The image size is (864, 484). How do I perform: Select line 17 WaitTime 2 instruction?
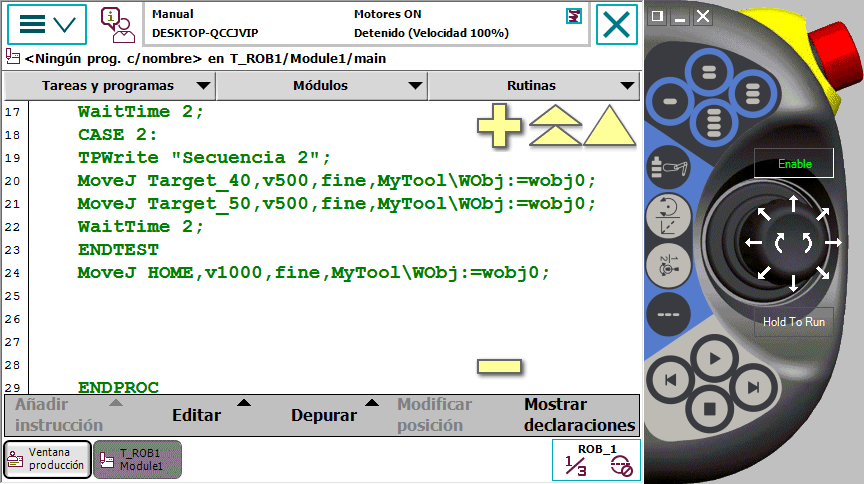click(x=141, y=111)
